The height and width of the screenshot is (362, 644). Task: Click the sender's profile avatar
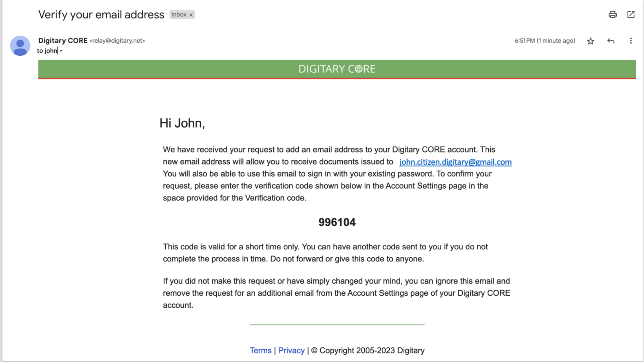(20, 46)
